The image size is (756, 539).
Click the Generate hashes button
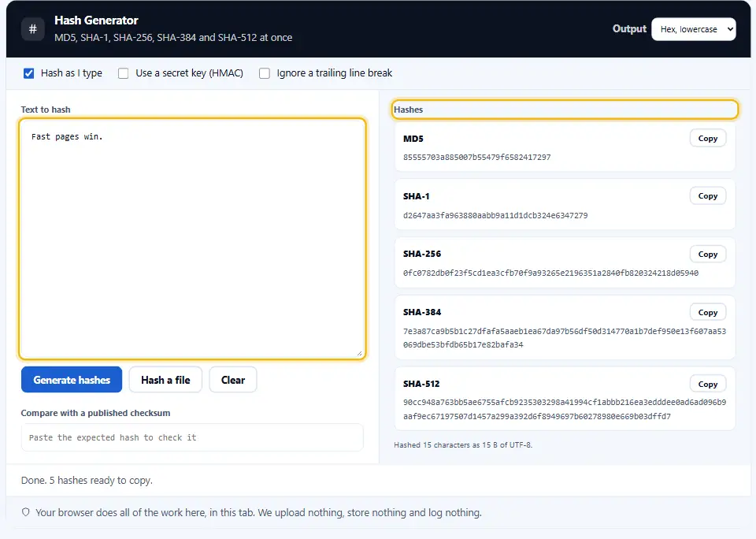click(72, 380)
